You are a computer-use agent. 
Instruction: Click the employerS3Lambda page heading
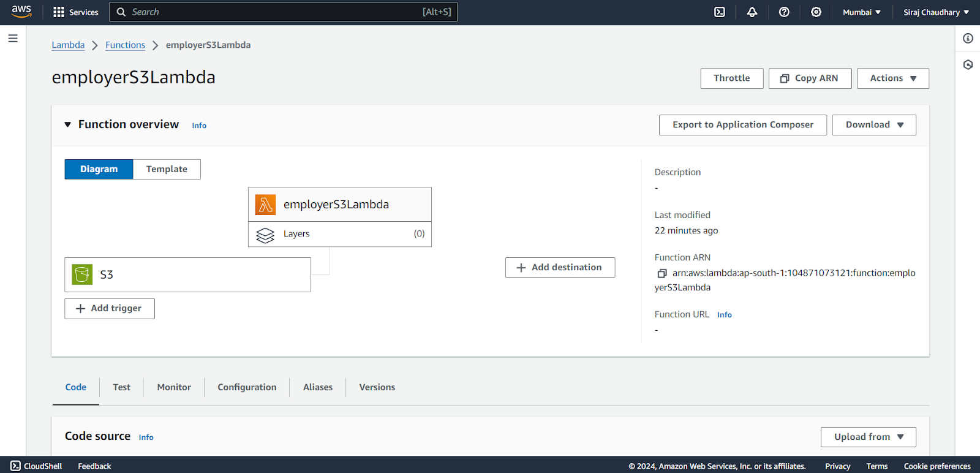[134, 78]
